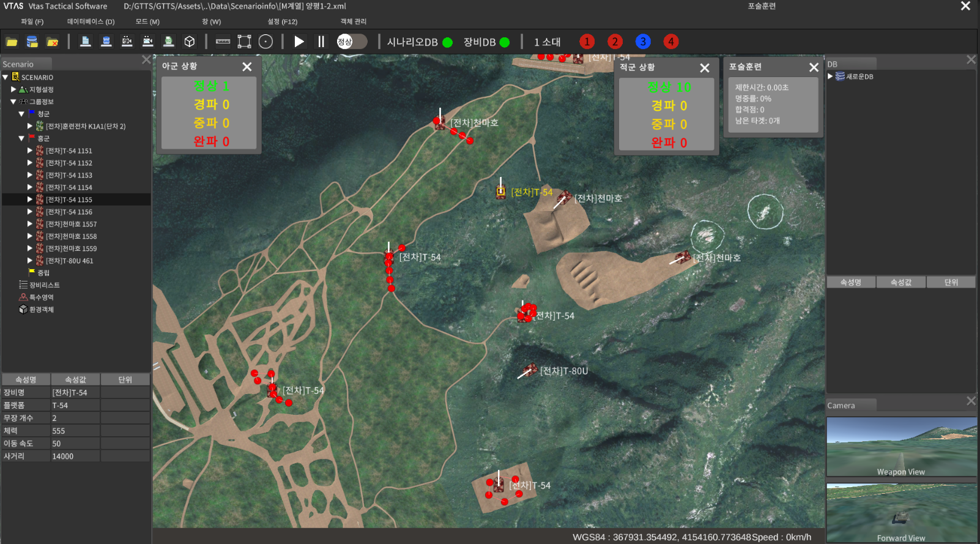Click the Weapon View camera thumbnail
This screenshot has height=544, width=980.
point(901,447)
